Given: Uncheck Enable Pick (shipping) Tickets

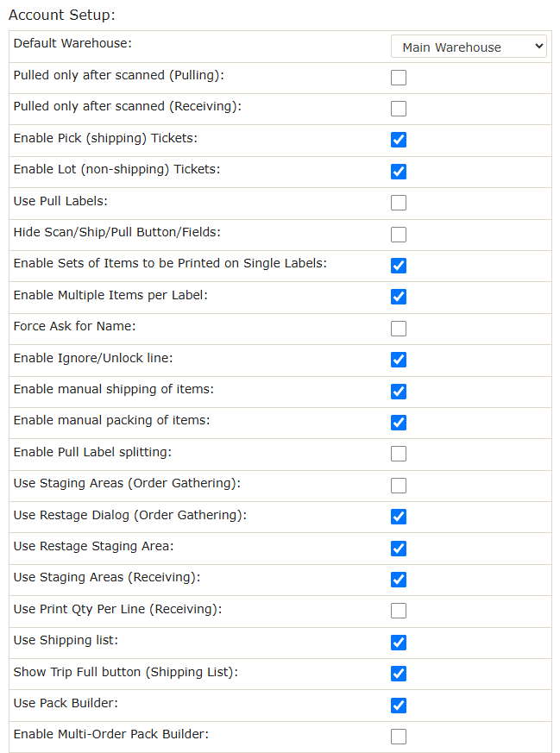Looking at the screenshot, I should (398, 140).
